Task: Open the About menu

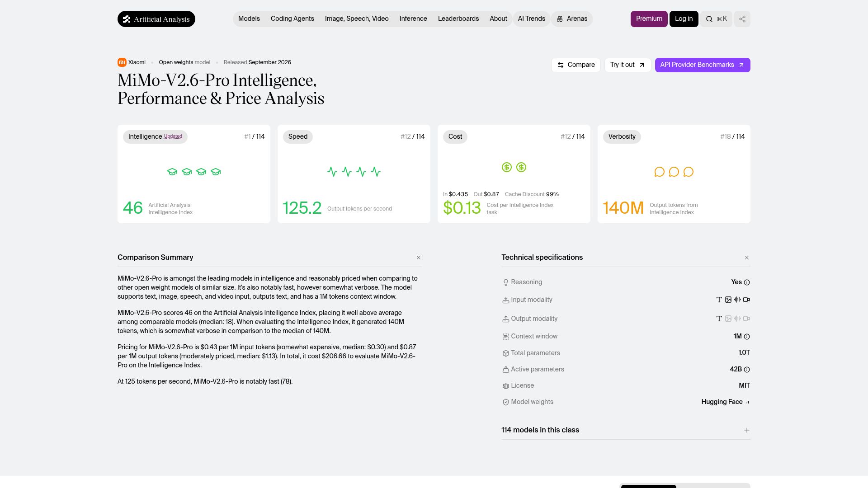Action: coord(498,19)
